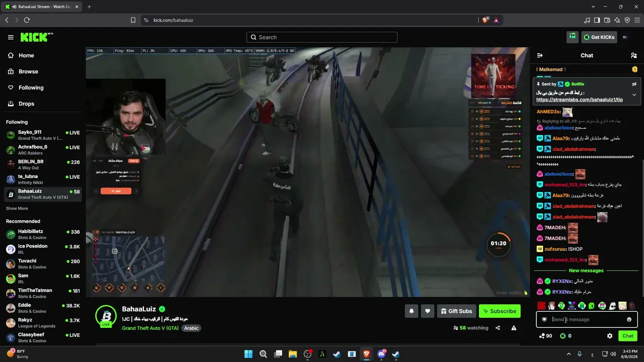Screen dimensions: 644x362
Task: Reload the page
Action: 27,20
